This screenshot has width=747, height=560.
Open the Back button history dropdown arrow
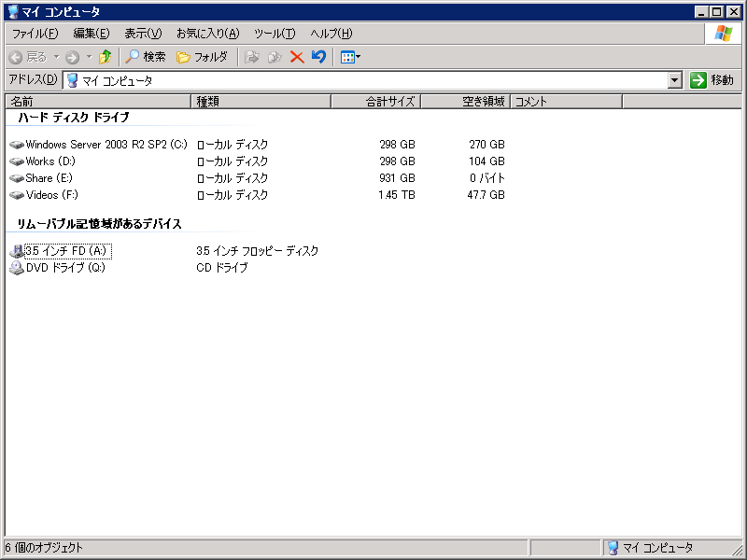(x=55, y=57)
